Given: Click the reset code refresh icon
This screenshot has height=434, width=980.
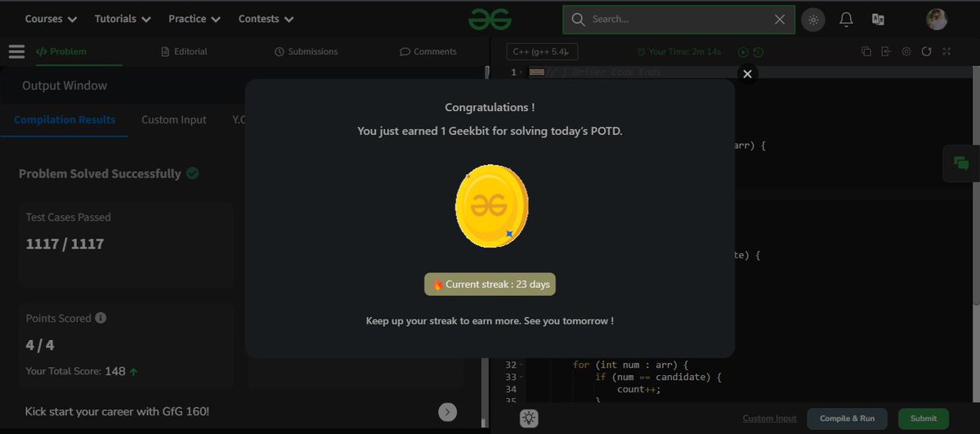Looking at the screenshot, I should [926, 51].
